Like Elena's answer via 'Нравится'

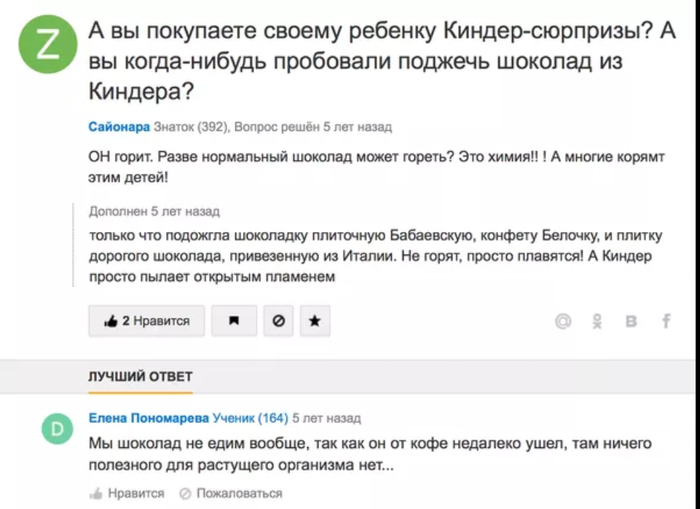coord(127,493)
